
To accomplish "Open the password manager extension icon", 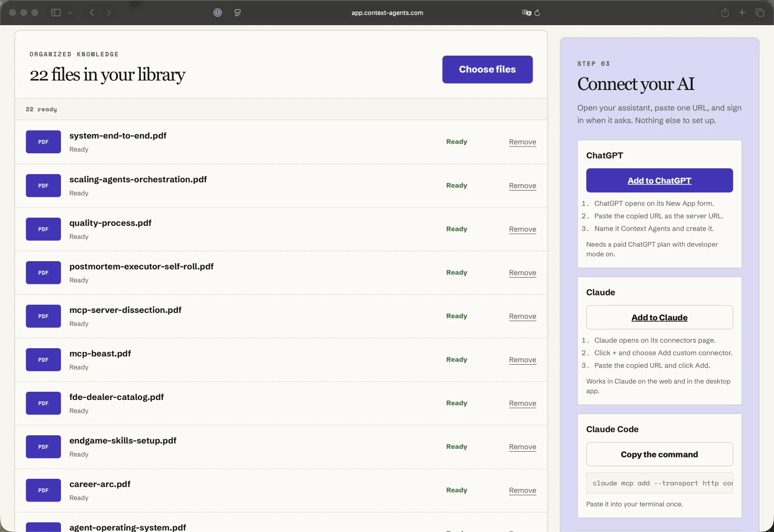I will (218, 13).
